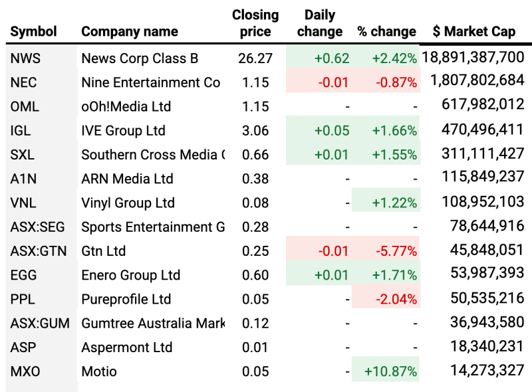Click Enero Group Ltd company name
Image resolution: width=532 pixels, height=392 pixels.
130,275
